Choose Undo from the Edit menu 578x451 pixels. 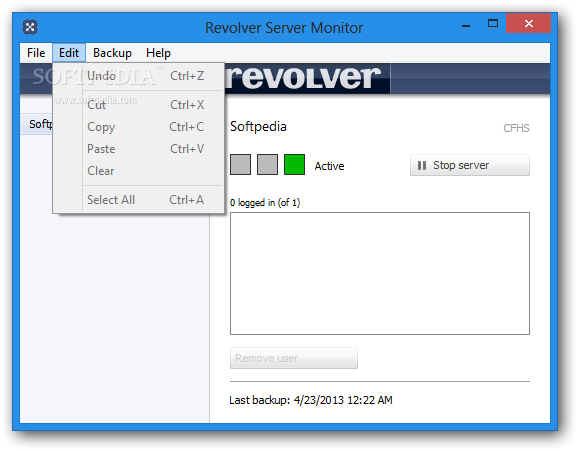(x=139, y=76)
